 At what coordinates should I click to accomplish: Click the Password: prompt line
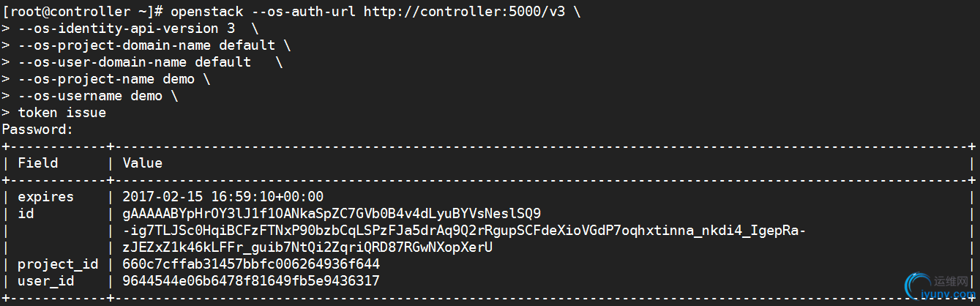click(x=38, y=130)
